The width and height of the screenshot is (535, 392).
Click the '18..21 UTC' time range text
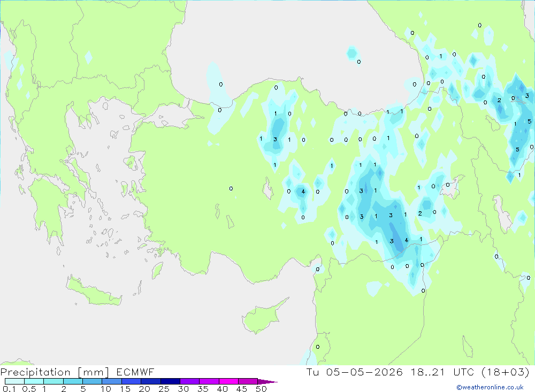[x=442, y=372]
